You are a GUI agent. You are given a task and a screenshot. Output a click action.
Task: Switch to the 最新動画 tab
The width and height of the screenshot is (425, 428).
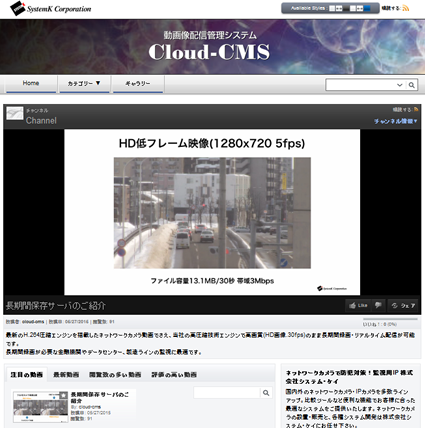coord(66,375)
